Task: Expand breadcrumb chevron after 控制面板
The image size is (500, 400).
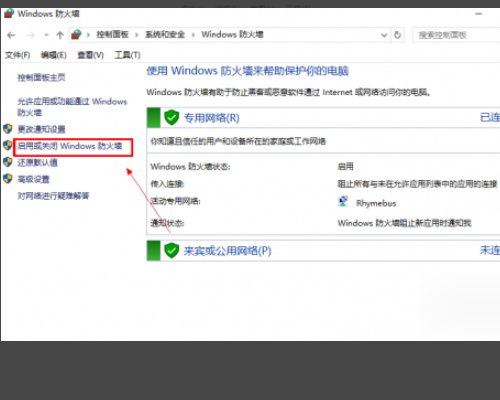Action: [137, 35]
